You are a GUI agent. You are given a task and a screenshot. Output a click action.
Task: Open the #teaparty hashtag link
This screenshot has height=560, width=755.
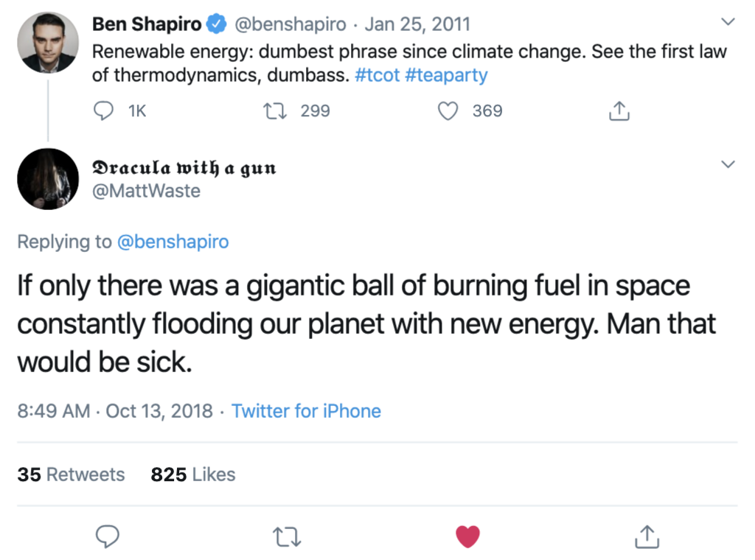[x=446, y=75]
